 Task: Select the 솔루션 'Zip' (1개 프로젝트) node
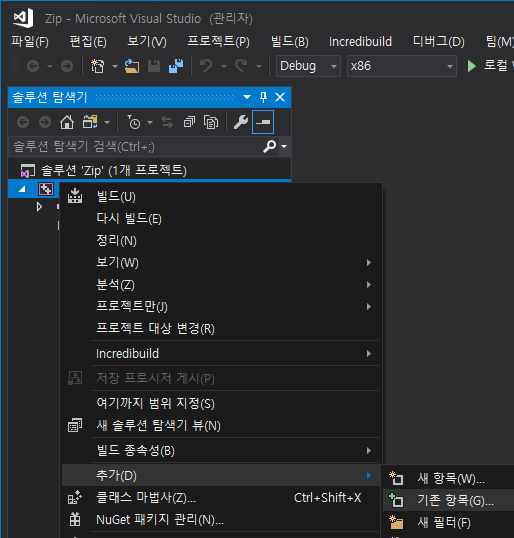coord(114,171)
